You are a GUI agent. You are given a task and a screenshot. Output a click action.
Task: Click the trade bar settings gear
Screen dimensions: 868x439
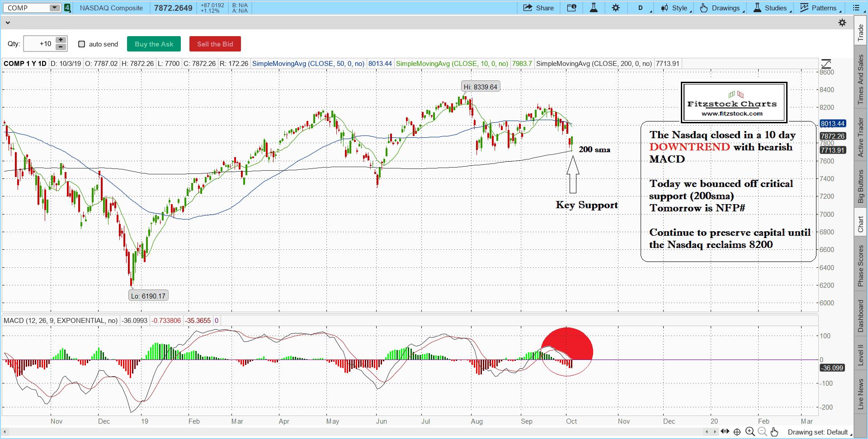click(842, 23)
